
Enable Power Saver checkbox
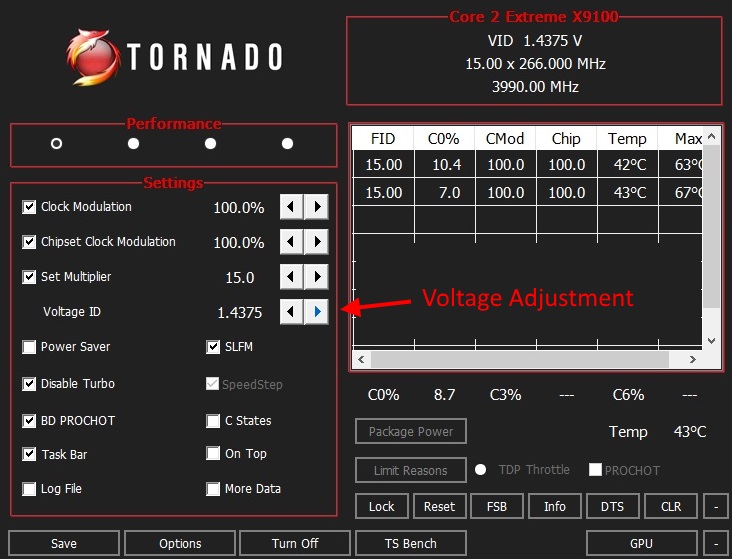coord(29,347)
